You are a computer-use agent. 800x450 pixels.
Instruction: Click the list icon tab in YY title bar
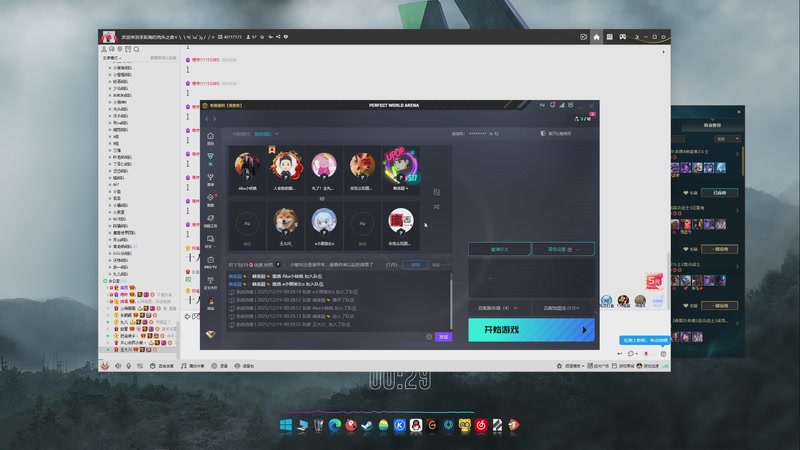(609, 37)
